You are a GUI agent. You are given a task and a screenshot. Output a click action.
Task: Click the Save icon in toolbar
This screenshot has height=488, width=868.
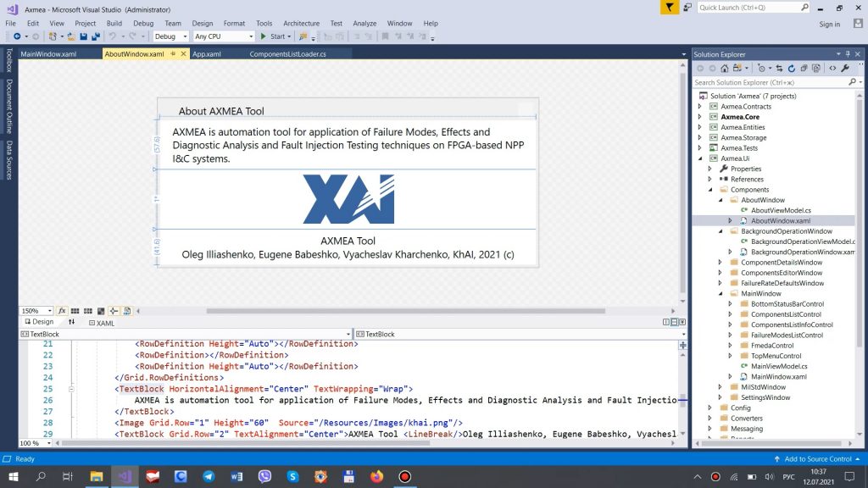coord(84,36)
